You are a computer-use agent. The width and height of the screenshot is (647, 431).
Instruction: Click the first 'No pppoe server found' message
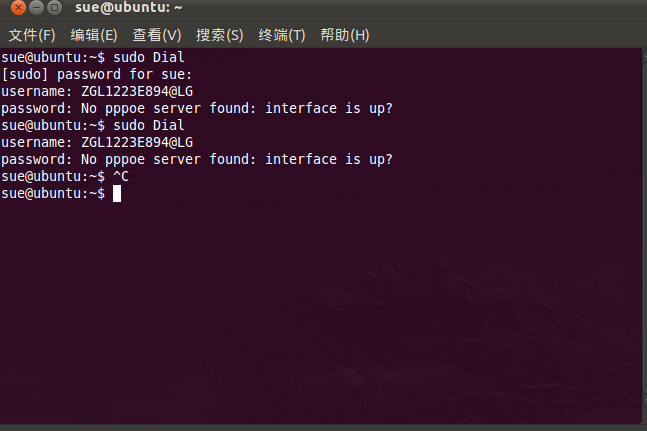[x=168, y=108]
